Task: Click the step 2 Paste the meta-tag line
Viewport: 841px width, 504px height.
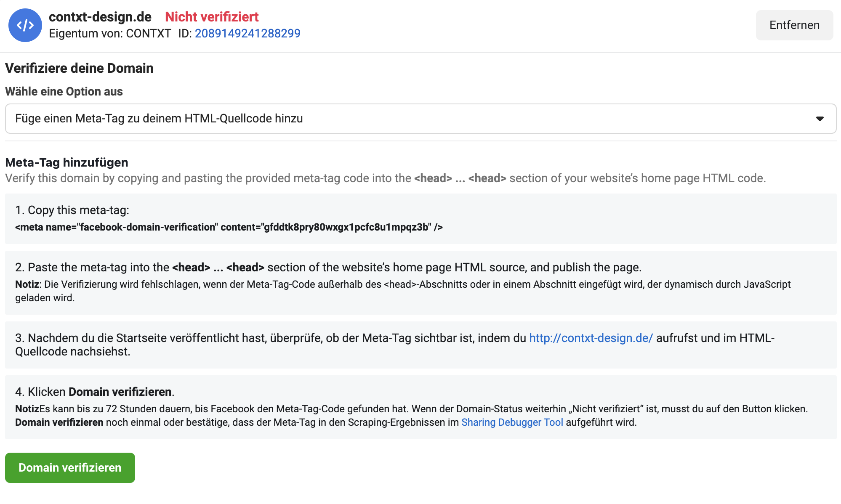Action: pos(328,267)
